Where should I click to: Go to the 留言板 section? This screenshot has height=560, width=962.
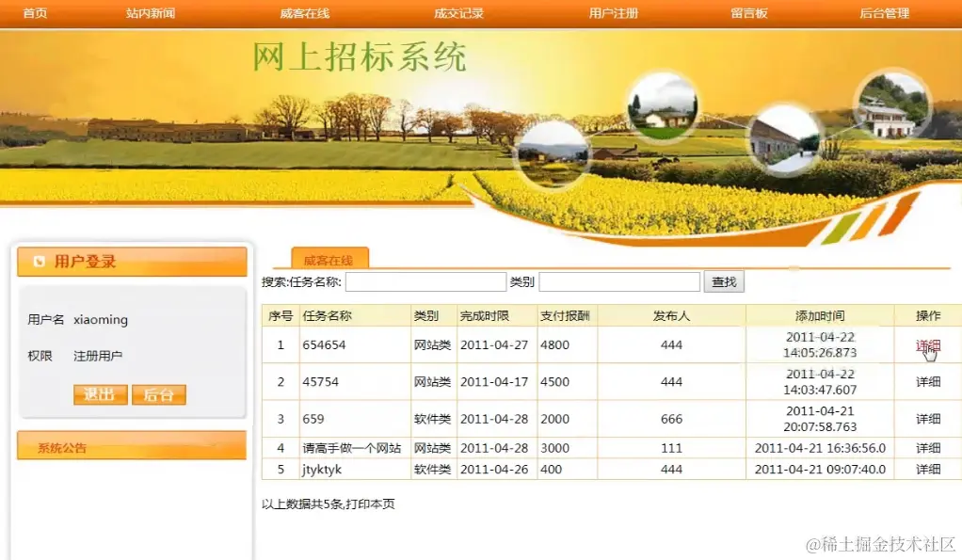[747, 13]
